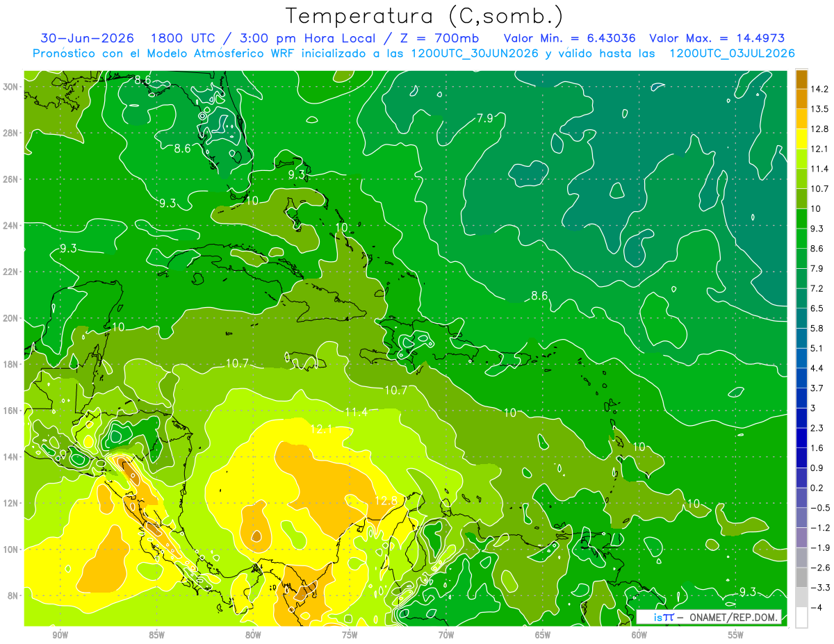834x644 pixels.
Task: Click the '75W' longitude label
Action: point(350,634)
